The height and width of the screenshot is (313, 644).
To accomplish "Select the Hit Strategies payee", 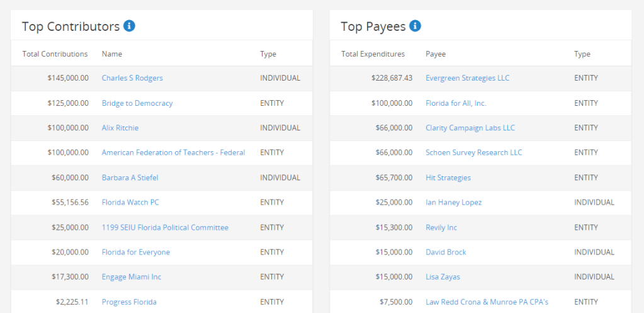I will (x=448, y=178).
